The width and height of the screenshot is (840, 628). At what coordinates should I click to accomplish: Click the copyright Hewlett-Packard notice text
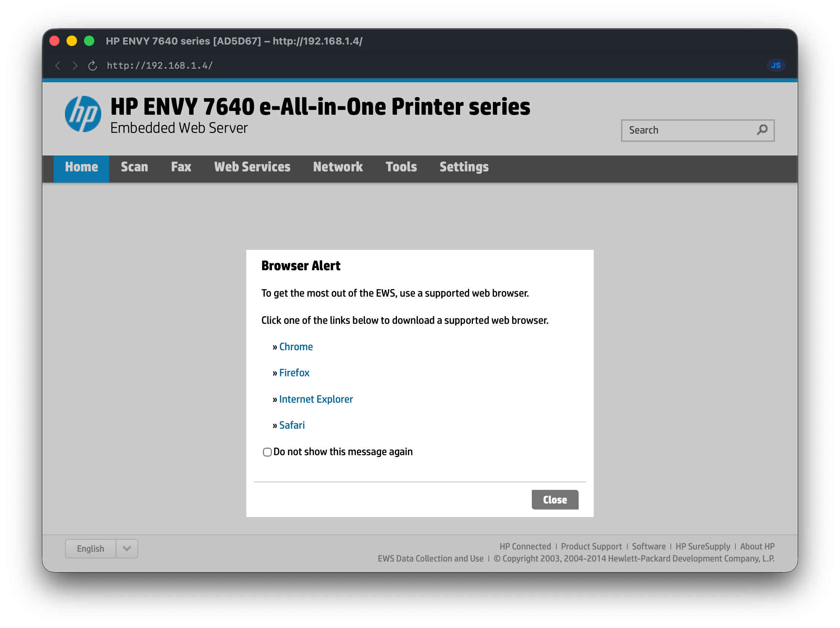pyautogui.click(x=634, y=559)
